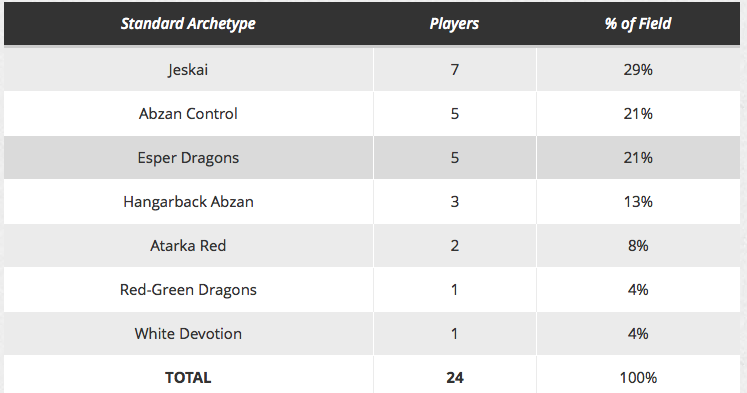Click the Atarka Red players count 2
The width and height of the screenshot is (747, 393).
[x=454, y=246]
